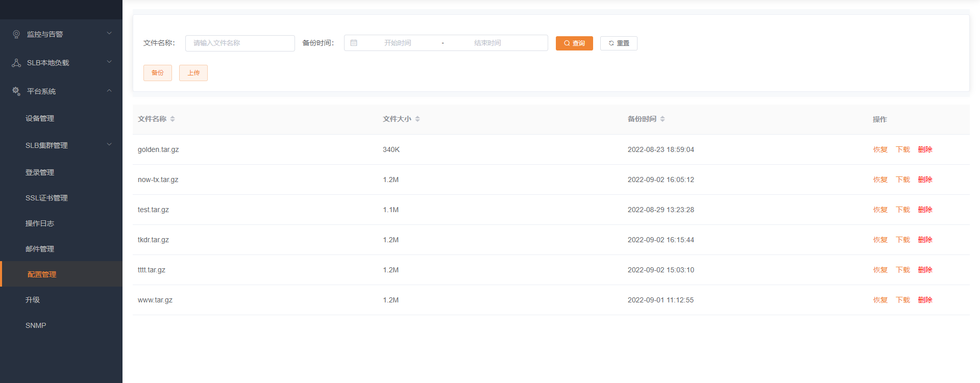
Task: Expand the SLB本地负载 menu chevron
Action: [109, 62]
